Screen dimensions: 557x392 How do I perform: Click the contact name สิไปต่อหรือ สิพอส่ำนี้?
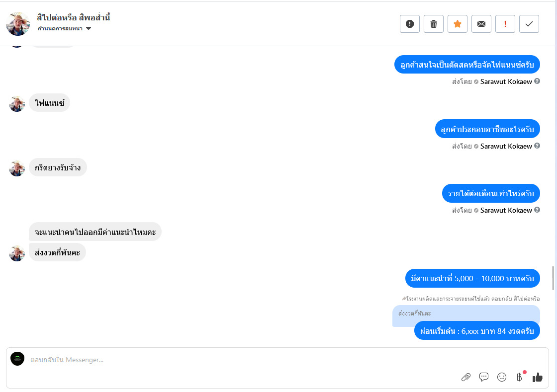[74, 17]
